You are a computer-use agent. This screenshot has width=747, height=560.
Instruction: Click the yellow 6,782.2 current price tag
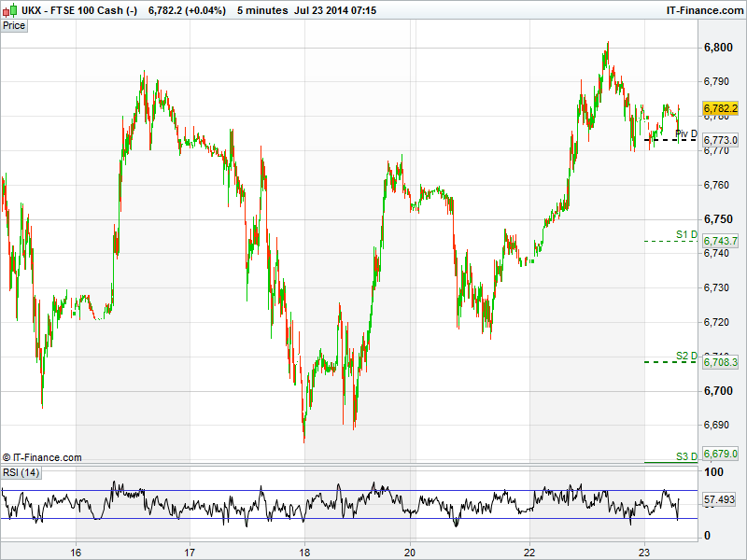(x=721, y=108)
